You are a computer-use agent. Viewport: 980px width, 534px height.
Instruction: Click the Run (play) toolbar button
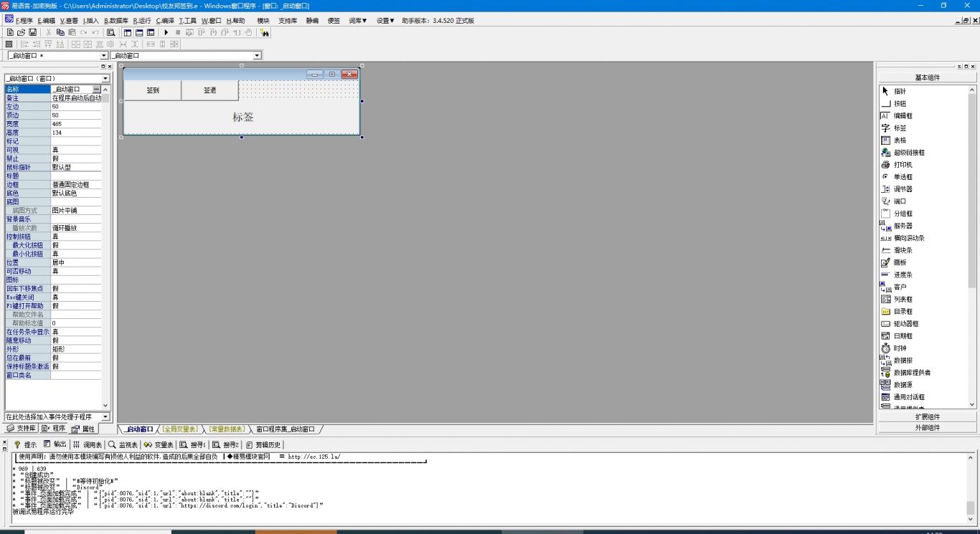[x=166, y=32]
